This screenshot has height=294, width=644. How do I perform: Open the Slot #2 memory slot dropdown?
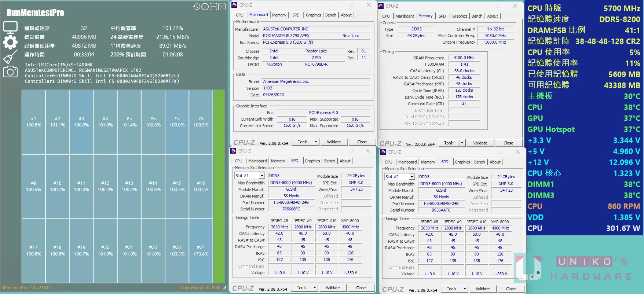click(412, 177)
